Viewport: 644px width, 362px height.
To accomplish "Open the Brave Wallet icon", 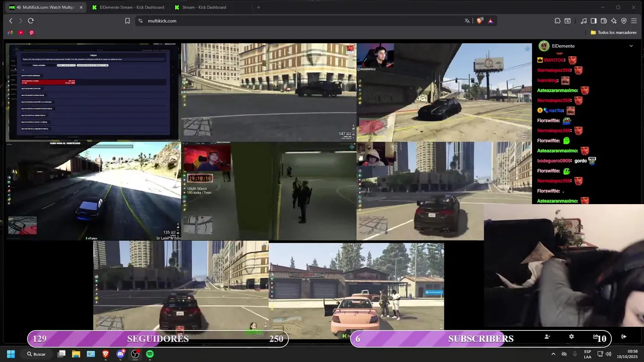I will point(604,21).
